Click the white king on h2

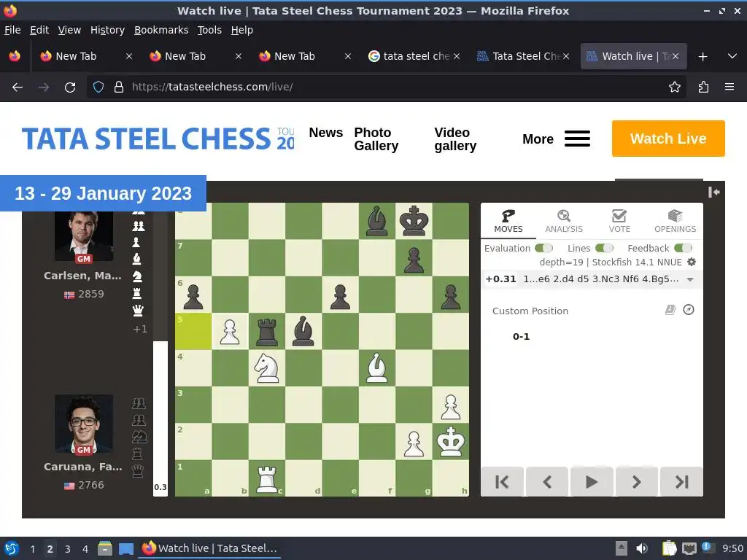(450, 441)
